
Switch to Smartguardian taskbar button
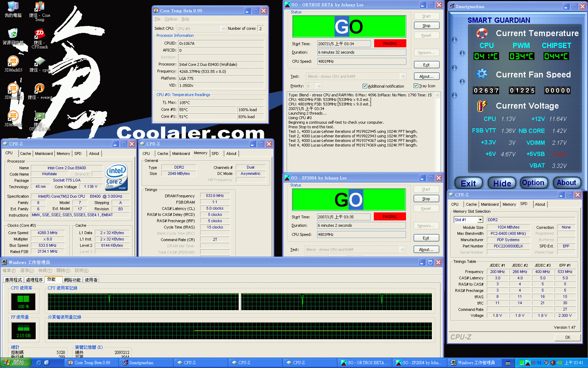147,363
